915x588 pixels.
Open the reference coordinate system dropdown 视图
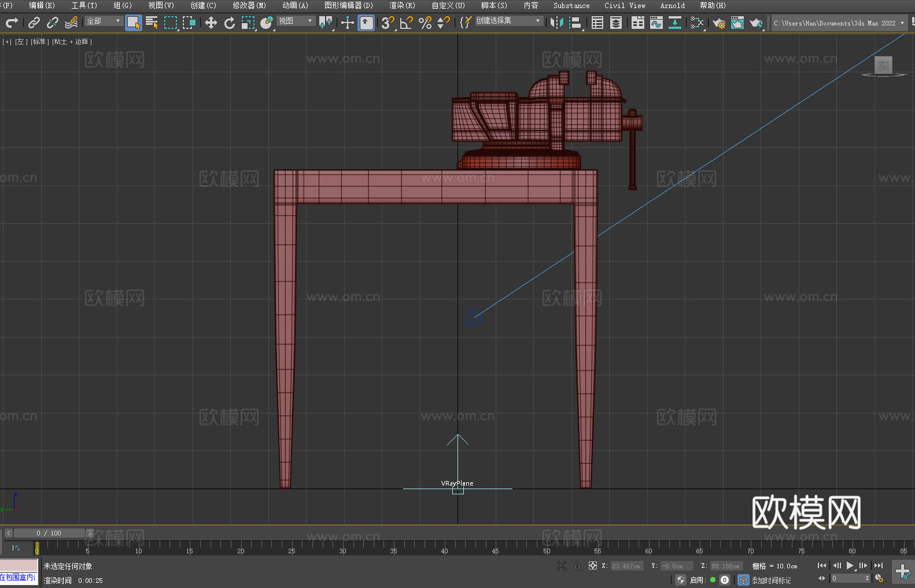pyautogui.click(x=296, y=21)
